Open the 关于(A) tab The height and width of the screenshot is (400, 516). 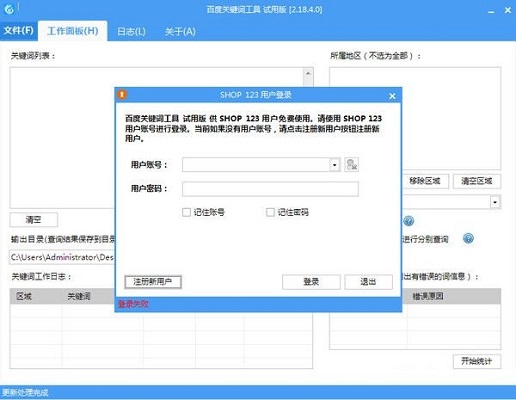pos(180,32)
